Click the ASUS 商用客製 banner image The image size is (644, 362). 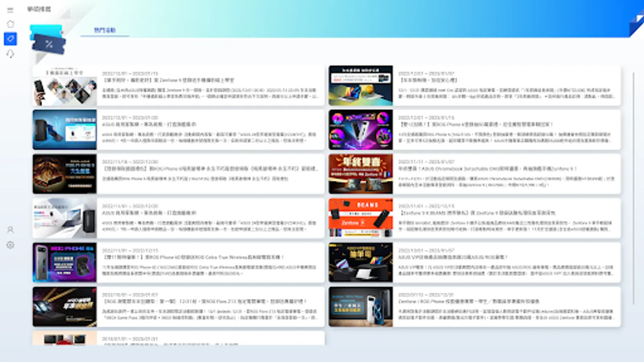[x=64, y=130]
